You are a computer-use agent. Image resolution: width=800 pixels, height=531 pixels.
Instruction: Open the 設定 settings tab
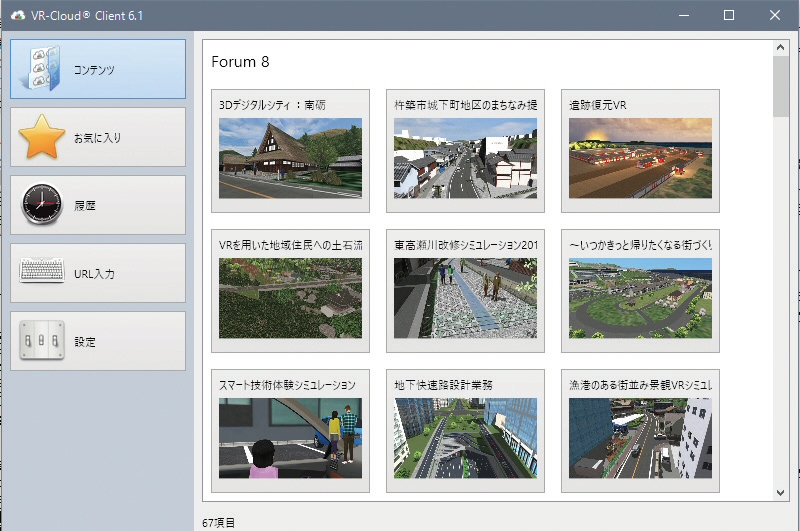tap(98, 341)
